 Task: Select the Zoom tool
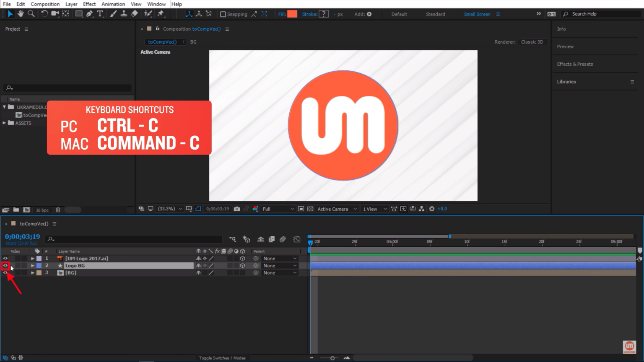tap(31, 14)
